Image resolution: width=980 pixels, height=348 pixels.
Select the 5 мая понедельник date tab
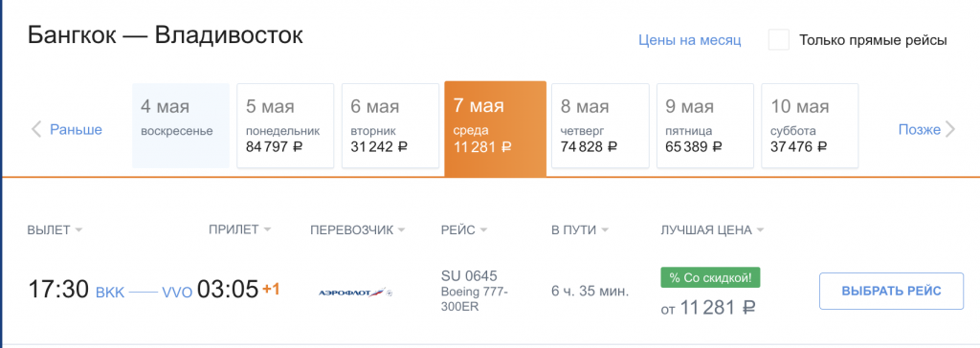click(285, 125)
